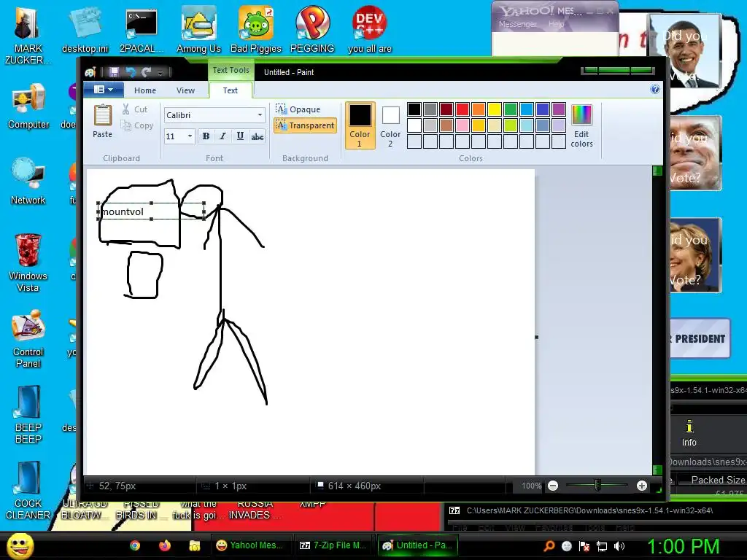747x560 pixels.
Task: Toggle Underline text formatting
Action: click(x=240, y=136)
